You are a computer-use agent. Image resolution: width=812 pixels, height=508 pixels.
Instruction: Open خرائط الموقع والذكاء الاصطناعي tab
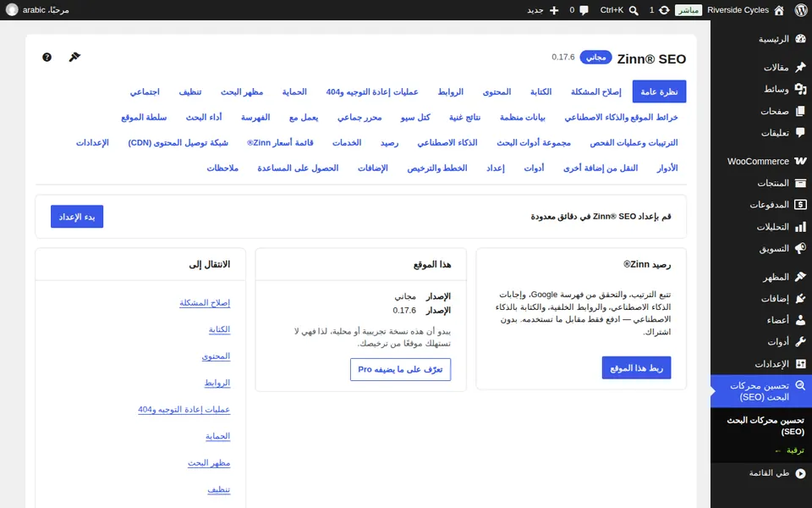(621, 117)
